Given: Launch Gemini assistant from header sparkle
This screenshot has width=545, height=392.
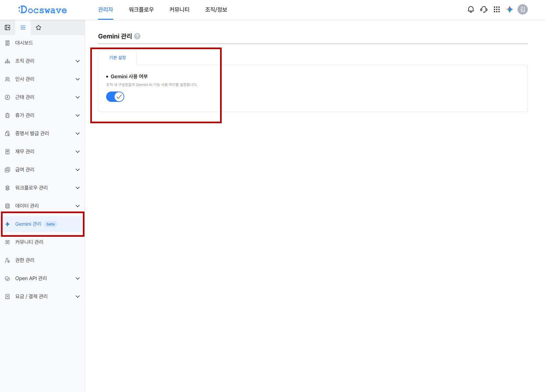Looking at the screenshot, I should 510,9.
